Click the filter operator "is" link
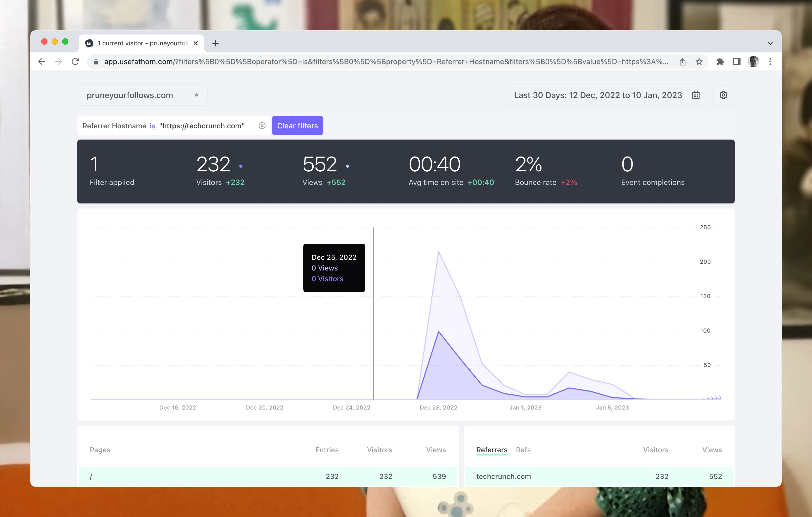812x517 pixels. point(152,126)
